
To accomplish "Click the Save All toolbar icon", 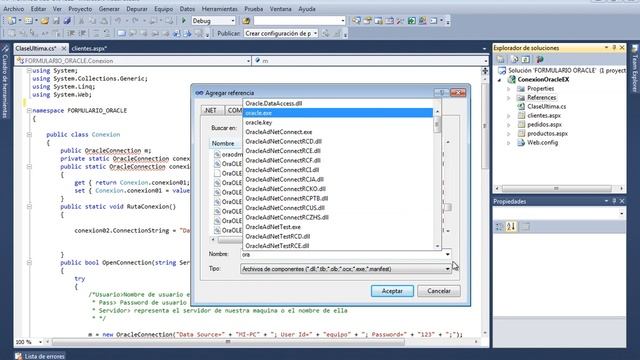I will (67, 21).
